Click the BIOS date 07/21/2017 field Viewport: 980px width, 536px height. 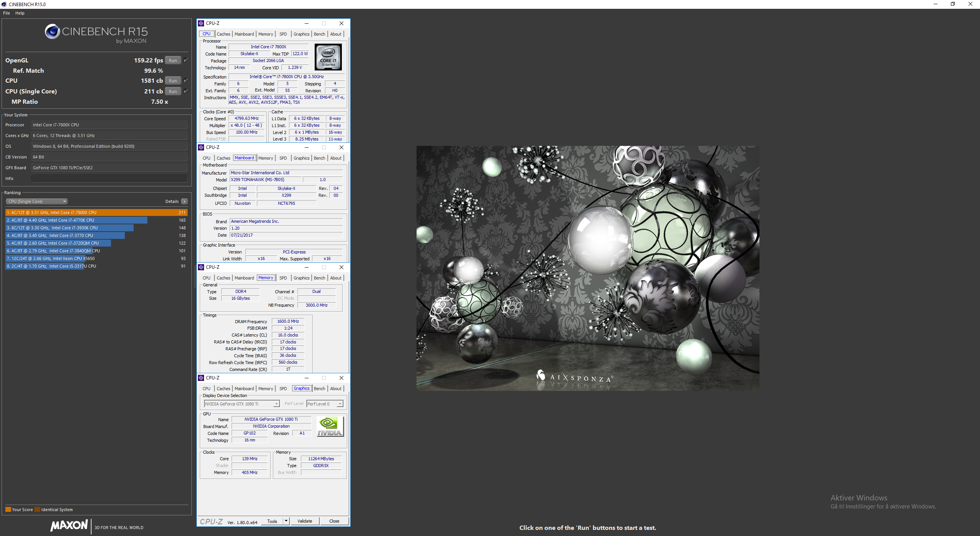pyautogui.click(x=286, y=235)
